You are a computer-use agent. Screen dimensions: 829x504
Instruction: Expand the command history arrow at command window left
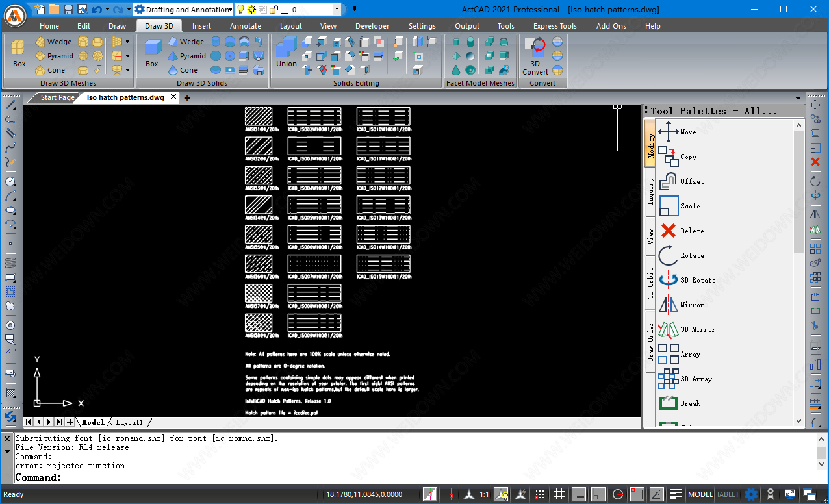[8, 451]
